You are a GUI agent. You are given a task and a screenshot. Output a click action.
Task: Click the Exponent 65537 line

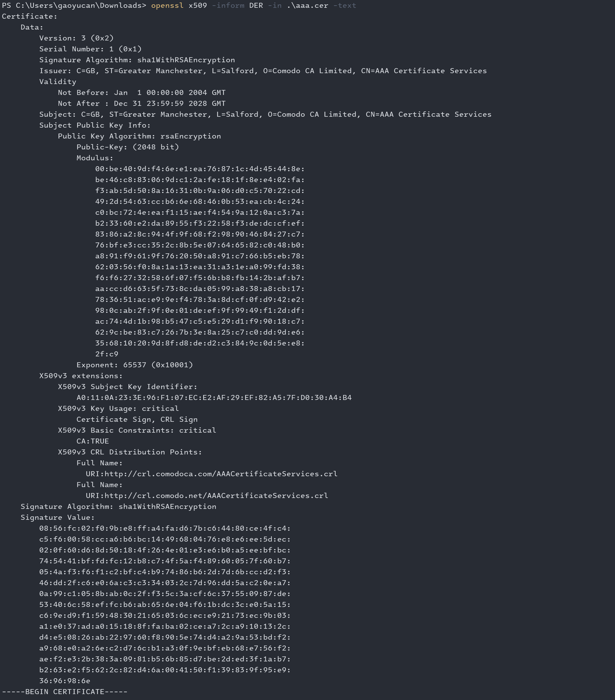(134, 365)
